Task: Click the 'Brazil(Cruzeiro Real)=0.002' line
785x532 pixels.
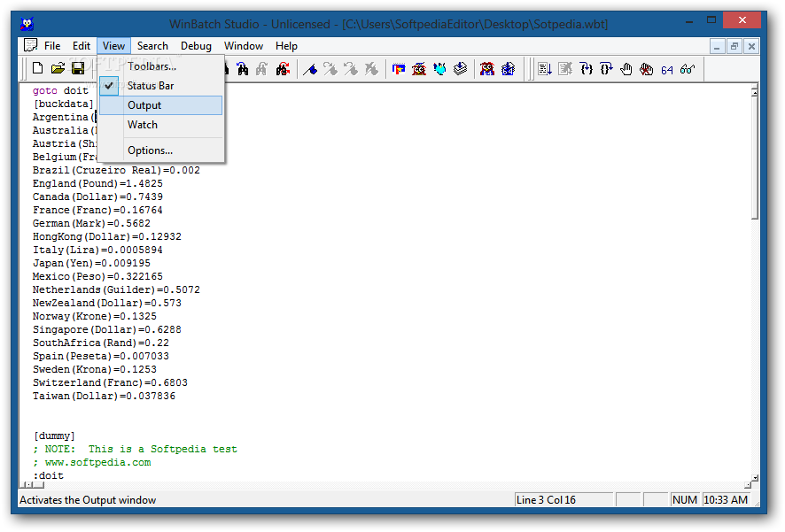Action: [x=116, y=170]
